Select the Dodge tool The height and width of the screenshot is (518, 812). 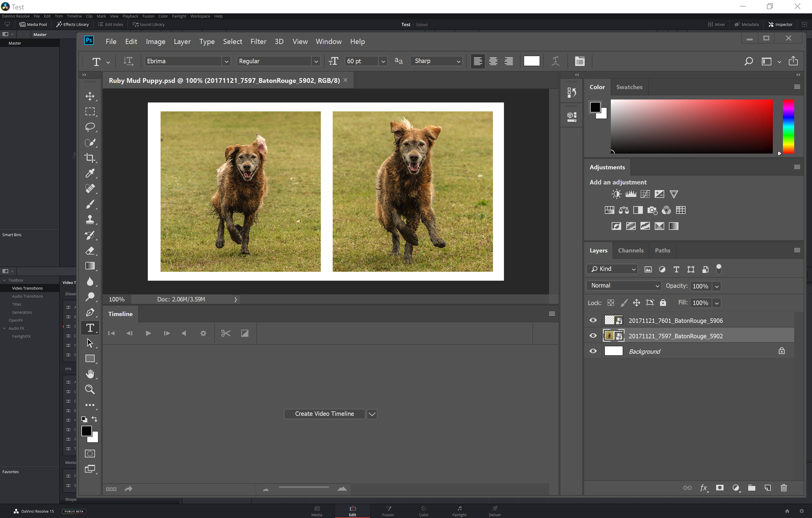click(90, 297)
